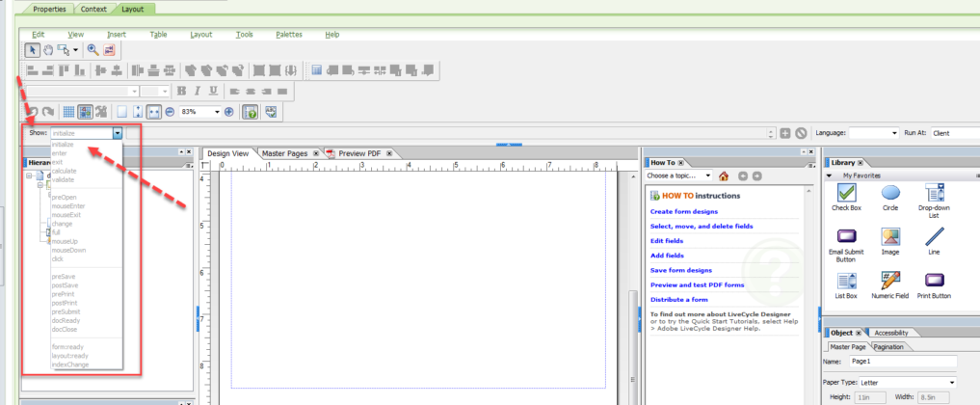
Task: Open the font size dropdown
Action: coord(165,92)
